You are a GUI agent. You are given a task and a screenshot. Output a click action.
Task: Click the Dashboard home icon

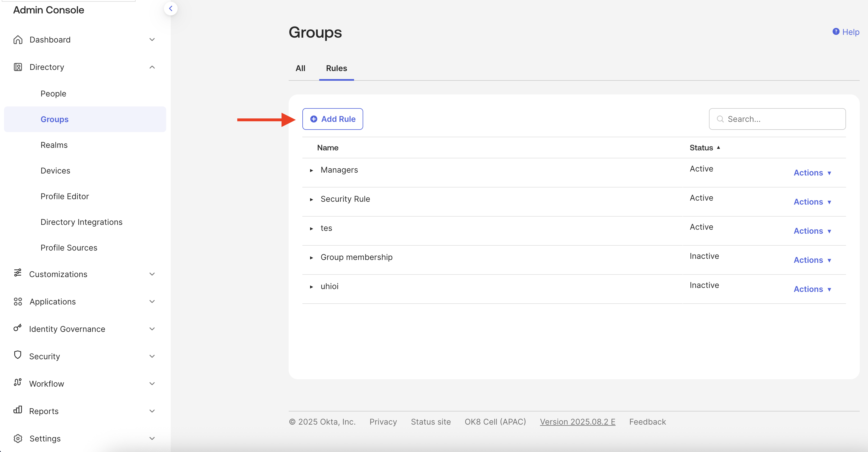(18, 40)
